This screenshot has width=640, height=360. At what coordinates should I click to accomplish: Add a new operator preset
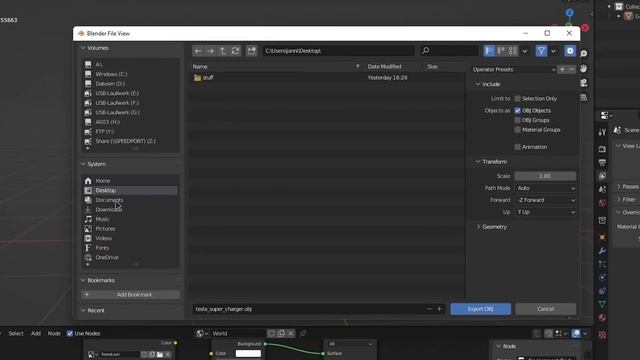(x=562, y=69)
